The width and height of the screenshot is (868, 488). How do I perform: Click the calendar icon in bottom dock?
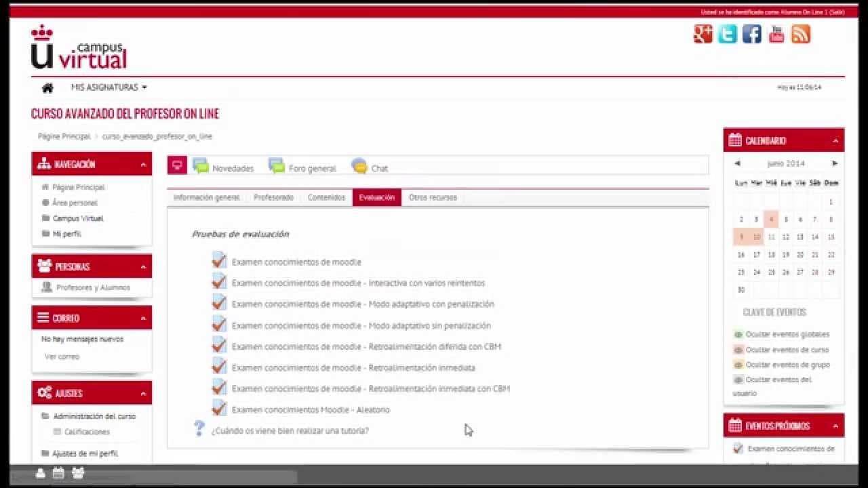point(58,473)
